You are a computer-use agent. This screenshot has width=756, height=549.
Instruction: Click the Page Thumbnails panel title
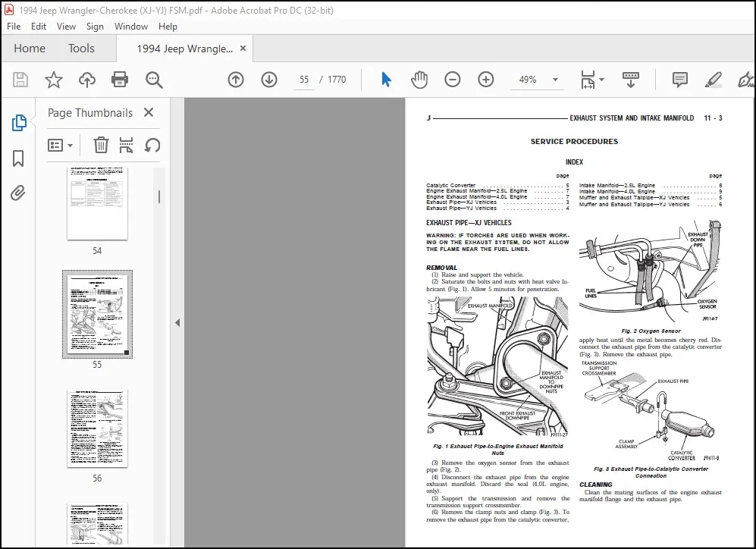(x=90, y=113)
